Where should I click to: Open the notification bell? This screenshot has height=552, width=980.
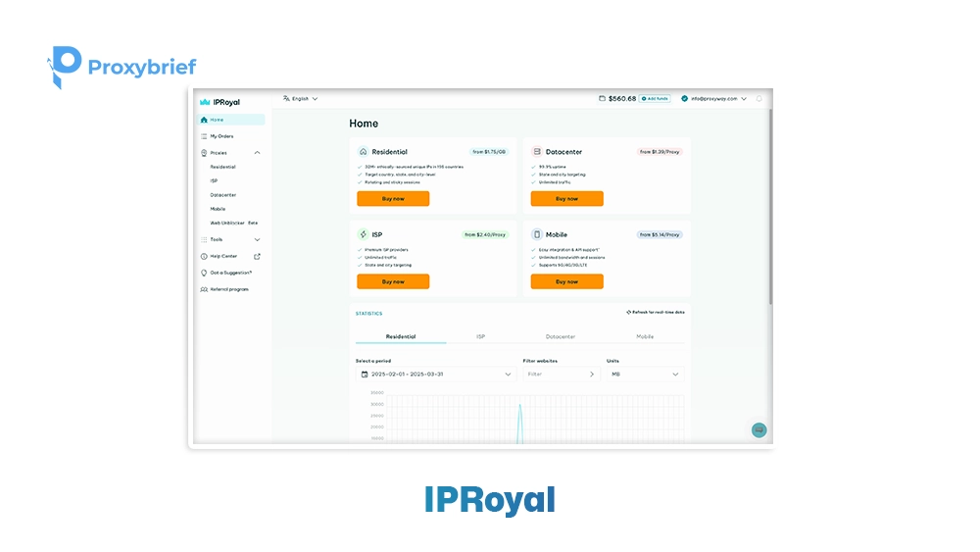(759, 99)
